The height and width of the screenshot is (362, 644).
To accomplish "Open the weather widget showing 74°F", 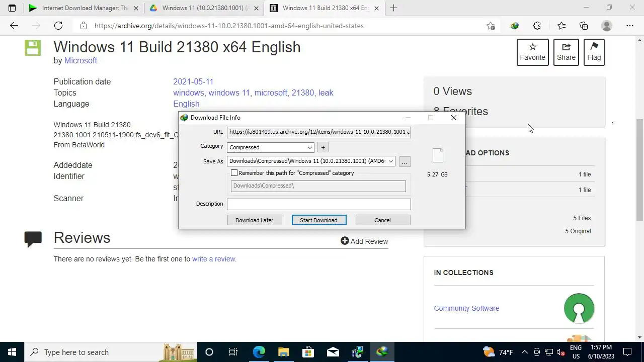I will tap(498, 352).
